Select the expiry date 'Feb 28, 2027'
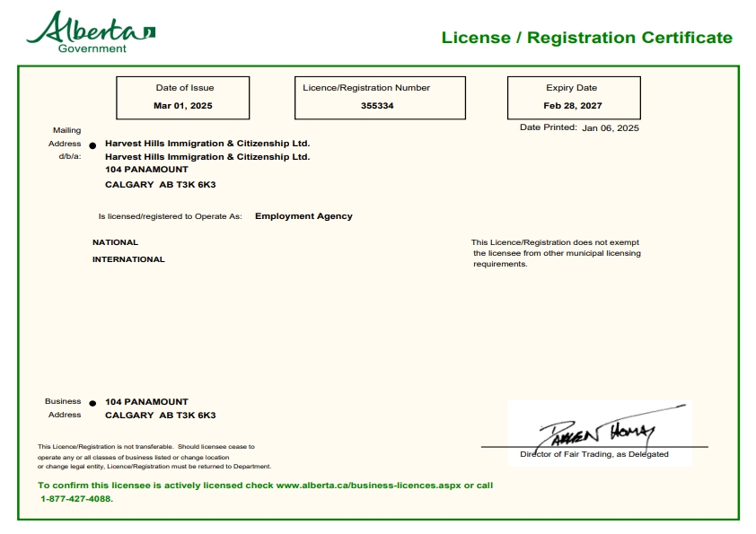The width and height of the screenshot is (756, 534). coord(572,106)
